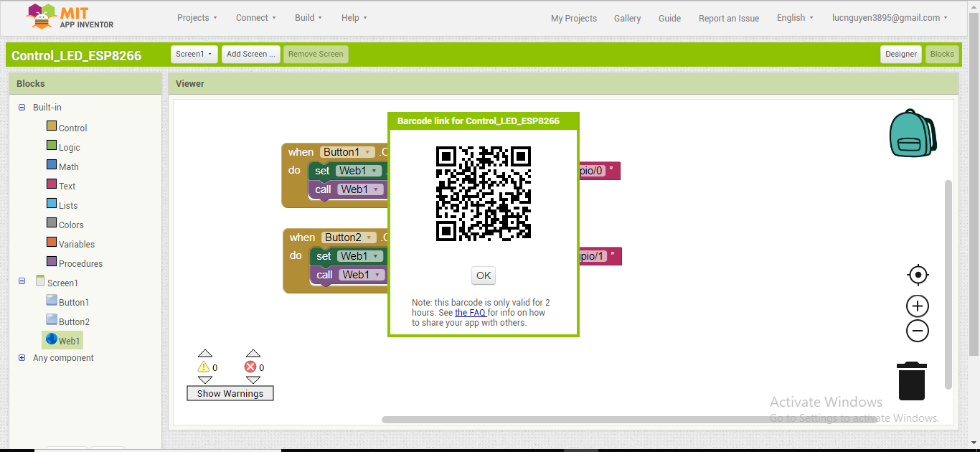This screenshot has width=980, height=452.
Task: Open the FAQ link in dialog
Action: 471,313
